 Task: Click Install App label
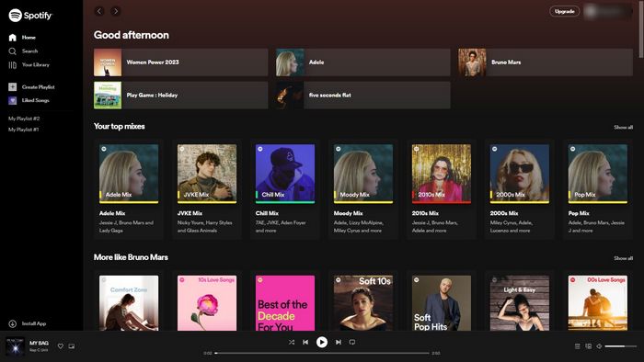coord(34,323)
